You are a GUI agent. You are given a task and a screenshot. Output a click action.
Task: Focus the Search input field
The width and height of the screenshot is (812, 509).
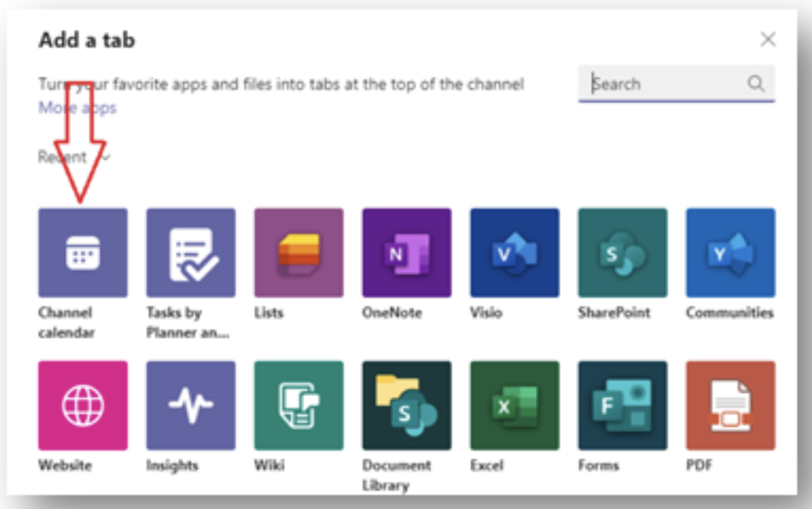click(x=676, y=83)
